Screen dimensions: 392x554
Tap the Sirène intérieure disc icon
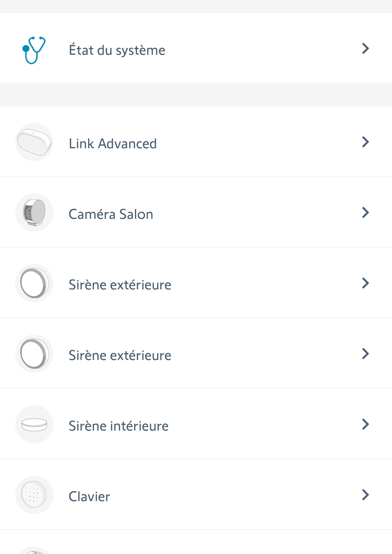[34, 424]
